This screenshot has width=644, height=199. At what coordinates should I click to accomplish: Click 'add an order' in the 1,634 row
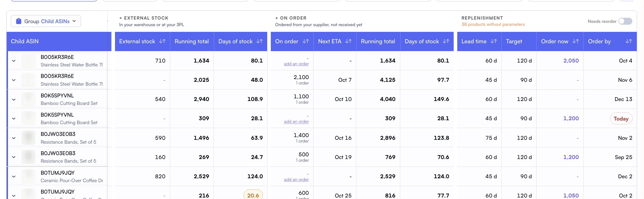click(x=296, y=64)
